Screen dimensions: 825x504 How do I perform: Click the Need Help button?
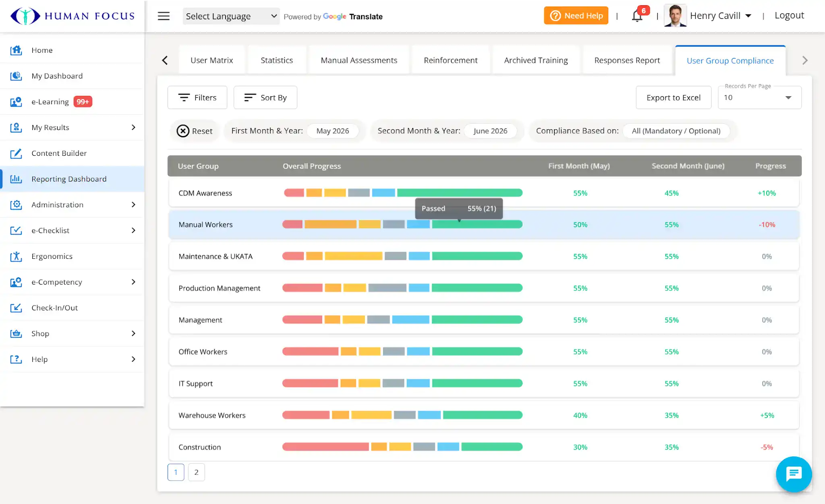tap(576, 16)
